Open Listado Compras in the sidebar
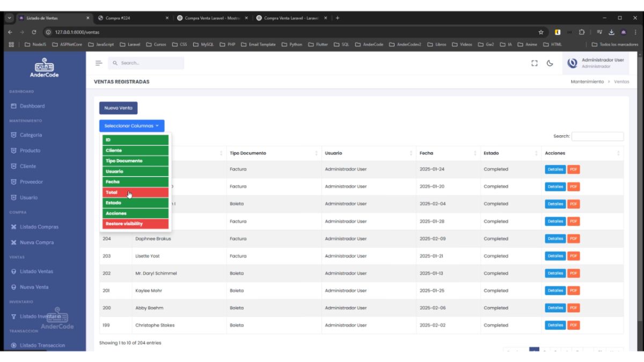 [39, 227]
